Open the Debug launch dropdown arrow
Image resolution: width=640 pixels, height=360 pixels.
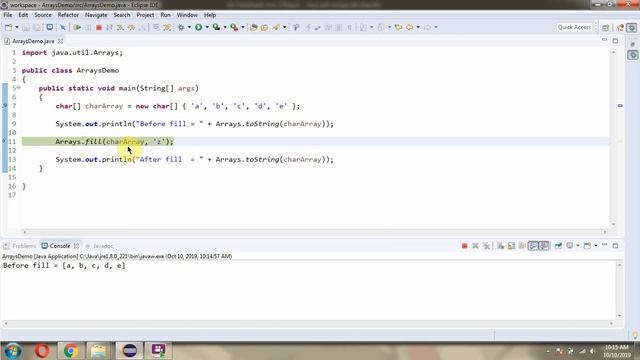point(189,27)
